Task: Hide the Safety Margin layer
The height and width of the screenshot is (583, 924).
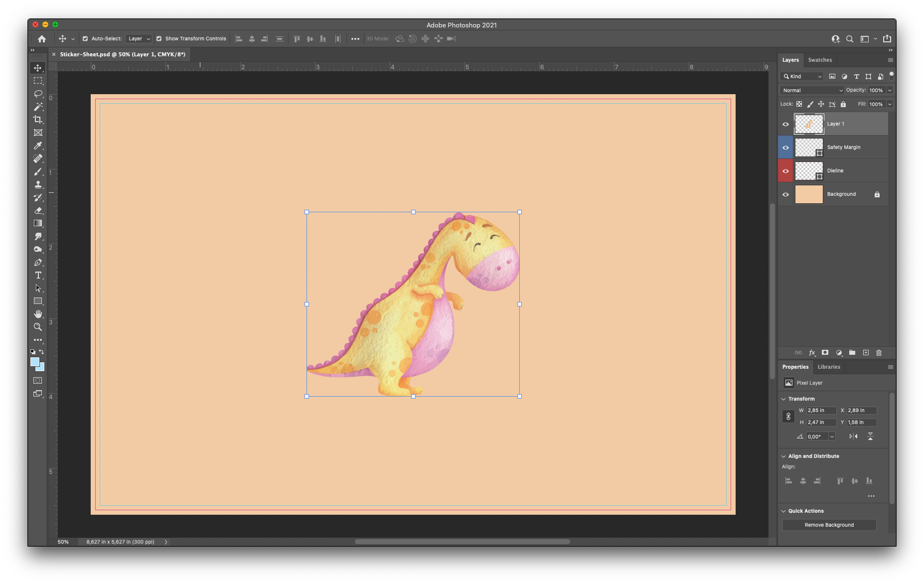Action: pos(785,147)
